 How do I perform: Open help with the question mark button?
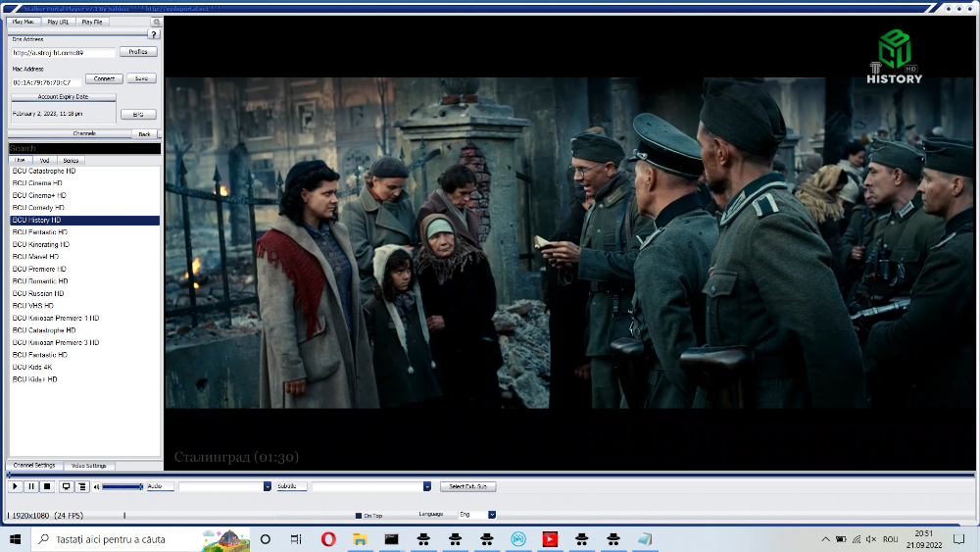(154, 34)
